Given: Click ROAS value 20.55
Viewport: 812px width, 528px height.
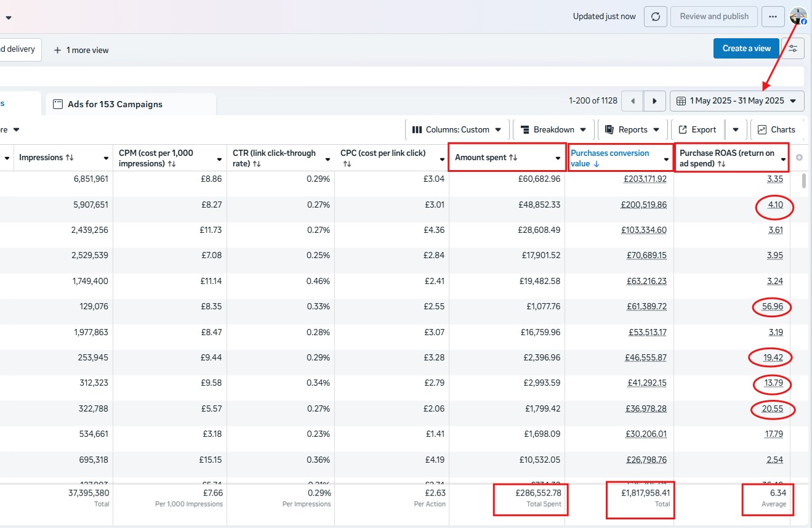Looking at the screenshot, I should [773, 408].
